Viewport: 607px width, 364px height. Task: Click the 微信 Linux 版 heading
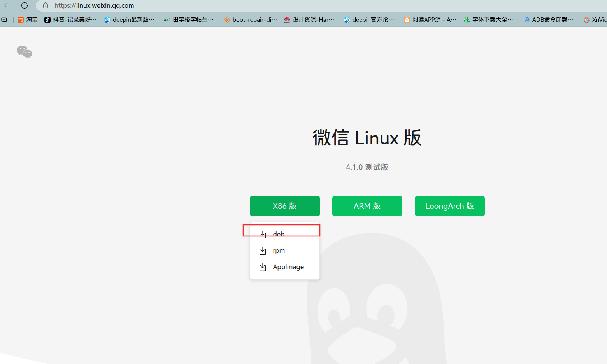[367, 138]
